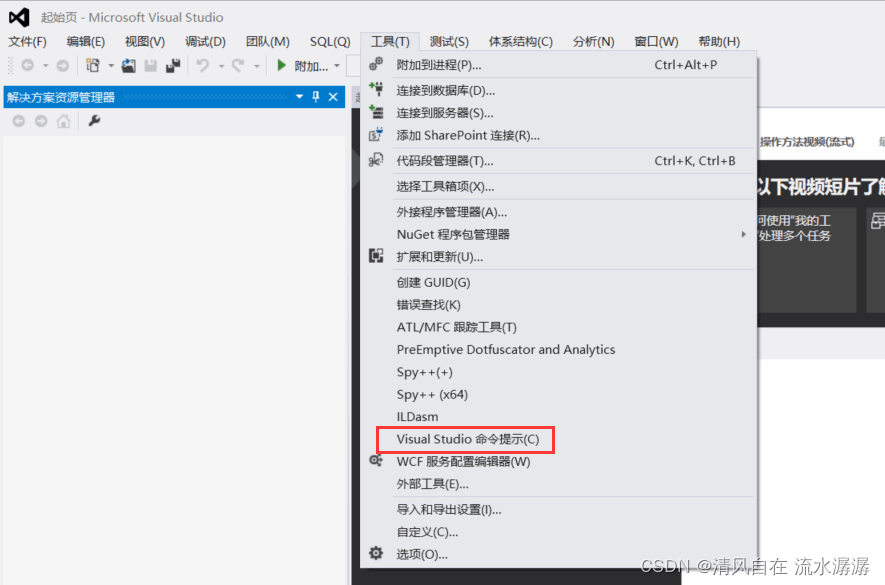885x585 pixels.
Task: Select 错误查找(K) menu item
Action: click(x=559, y=305)
